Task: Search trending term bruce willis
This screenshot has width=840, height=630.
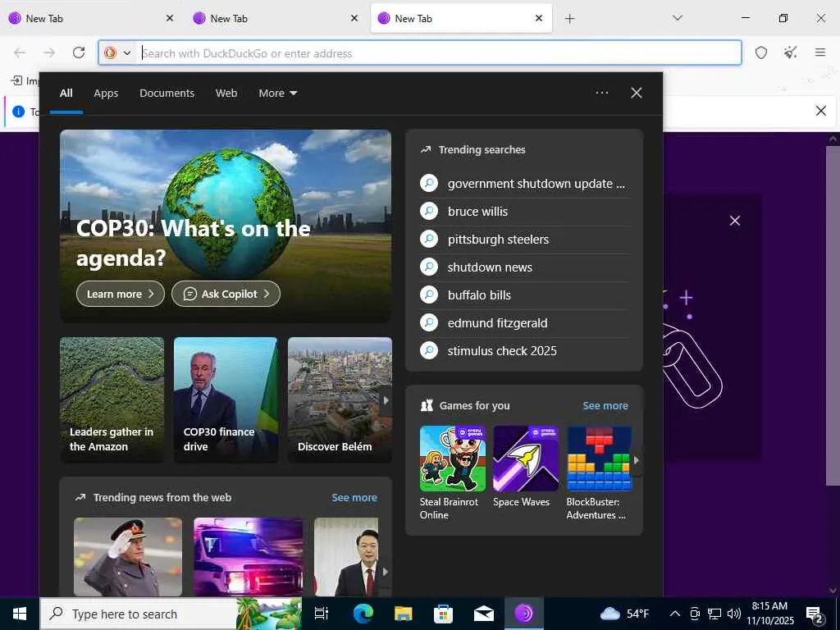Action: pos(525,212)
